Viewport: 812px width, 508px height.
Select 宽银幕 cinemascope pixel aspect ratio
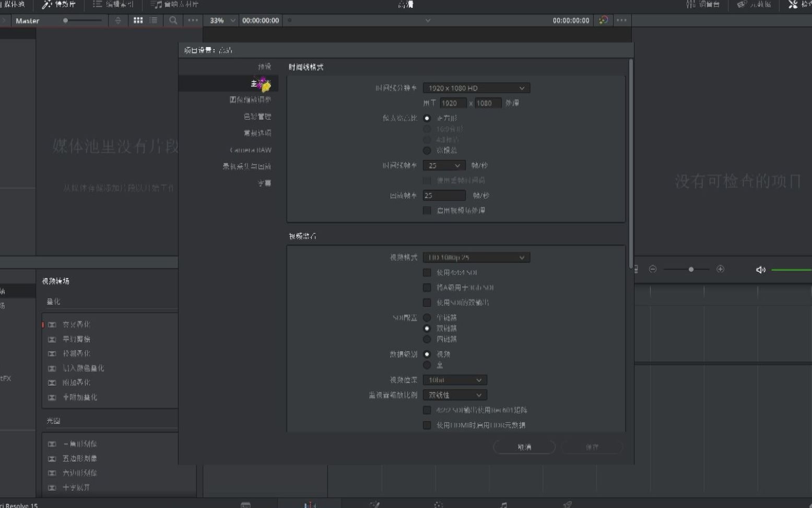click(x=427, y=151)
